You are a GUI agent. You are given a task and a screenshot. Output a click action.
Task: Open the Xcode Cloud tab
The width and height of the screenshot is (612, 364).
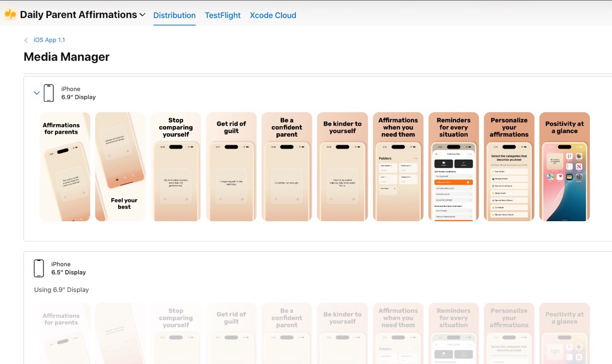tap(273, 15)
